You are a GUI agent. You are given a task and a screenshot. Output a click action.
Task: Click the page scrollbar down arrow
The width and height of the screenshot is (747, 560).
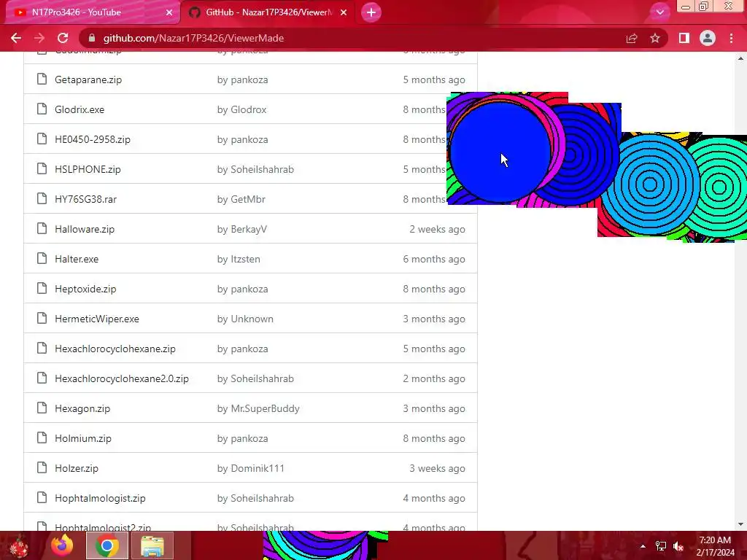740,524
